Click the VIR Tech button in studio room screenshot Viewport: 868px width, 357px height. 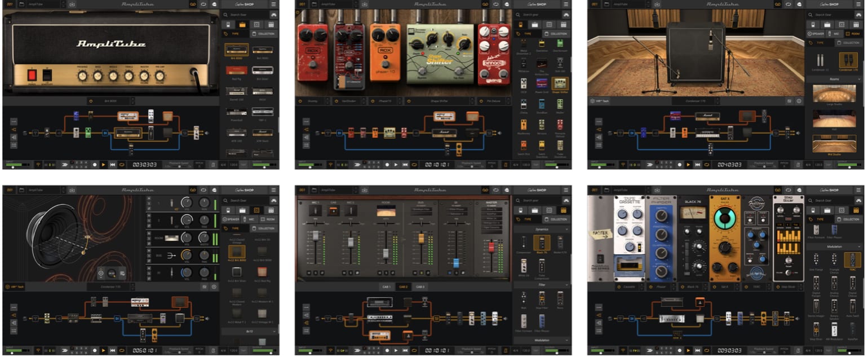(x=598, y=101)
